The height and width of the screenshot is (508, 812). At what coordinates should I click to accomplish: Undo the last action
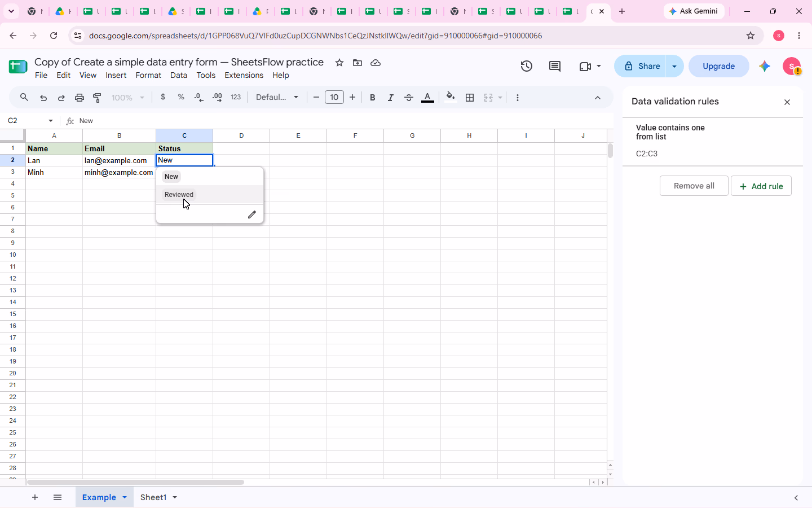click(43, 98)
